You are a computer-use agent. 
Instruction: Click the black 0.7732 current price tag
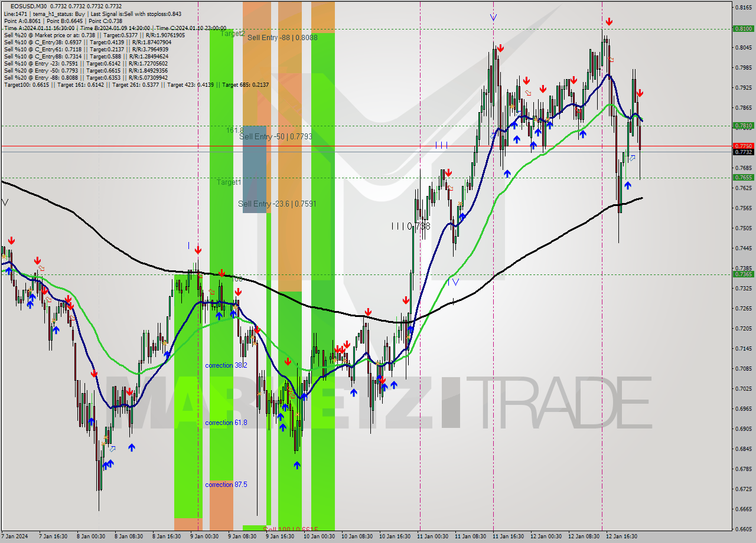(x=742, y=152)
